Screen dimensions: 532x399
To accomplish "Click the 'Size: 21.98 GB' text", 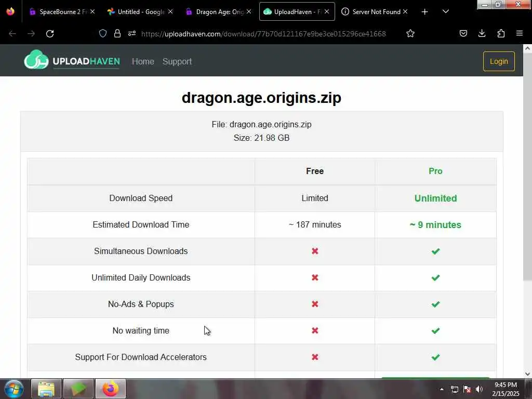I will click(262, 138).
